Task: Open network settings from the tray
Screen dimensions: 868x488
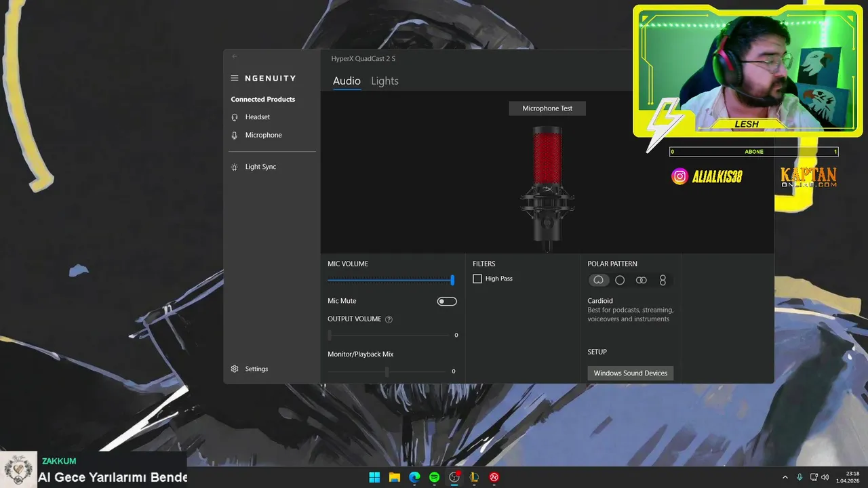Action: pyautogui.click(x=814, y=477)
